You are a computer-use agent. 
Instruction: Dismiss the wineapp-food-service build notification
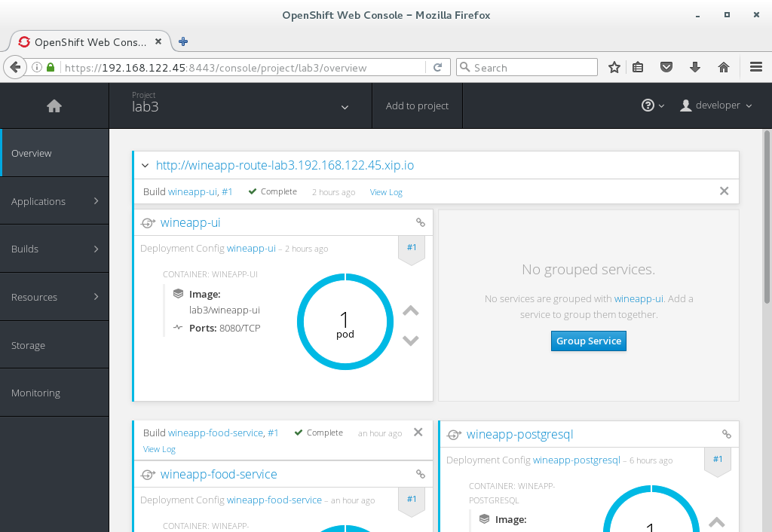[418, 433]
